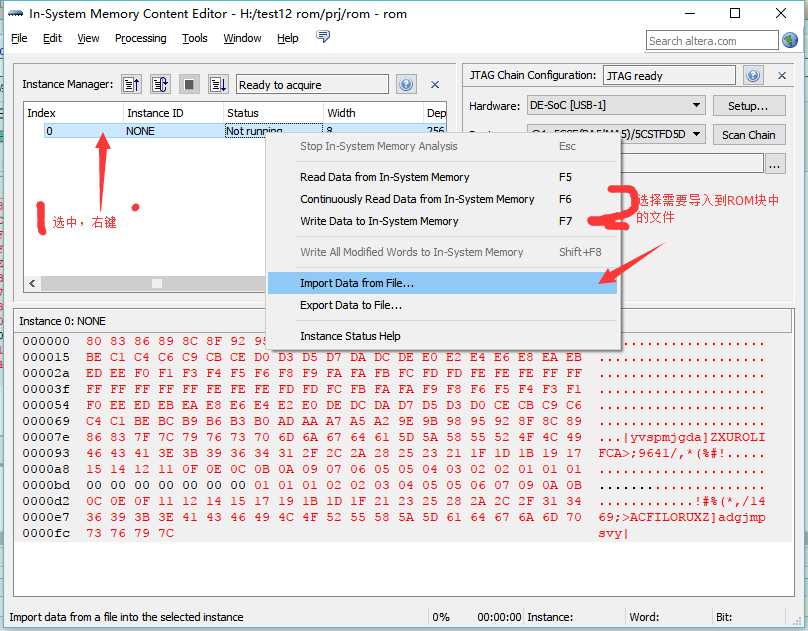Click the Ready to acquire status field
Viewport: 808px width, 631px height.
tap(312, 84)
